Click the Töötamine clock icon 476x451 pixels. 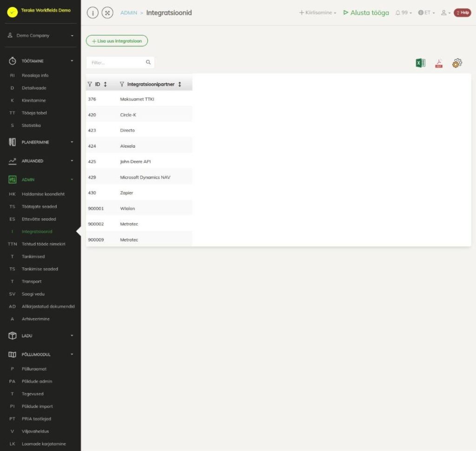click(x=12, y=61)
